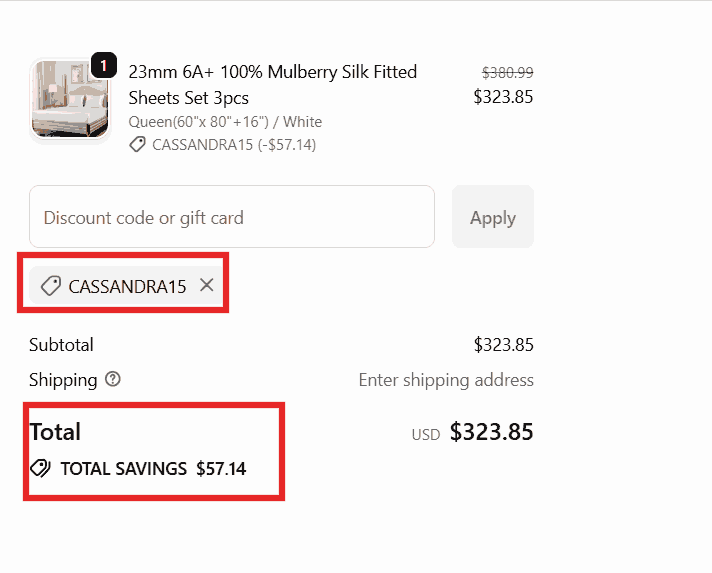Click the TOTAL SAVINGS label
712x573 pixels.
[124, 468]
